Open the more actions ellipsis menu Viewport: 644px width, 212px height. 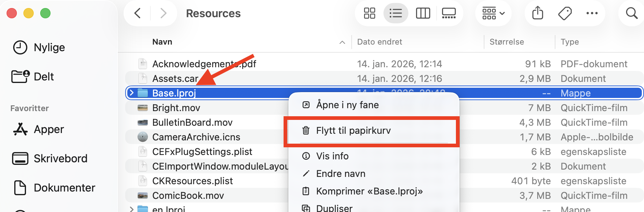pos(592,14)
